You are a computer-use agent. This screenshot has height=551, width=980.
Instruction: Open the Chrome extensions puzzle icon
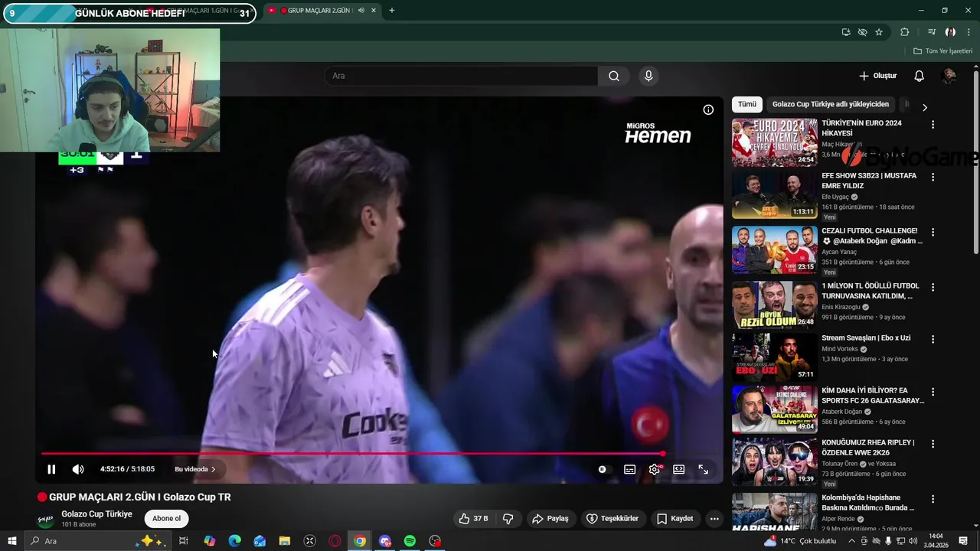click(x=905, y=32)
